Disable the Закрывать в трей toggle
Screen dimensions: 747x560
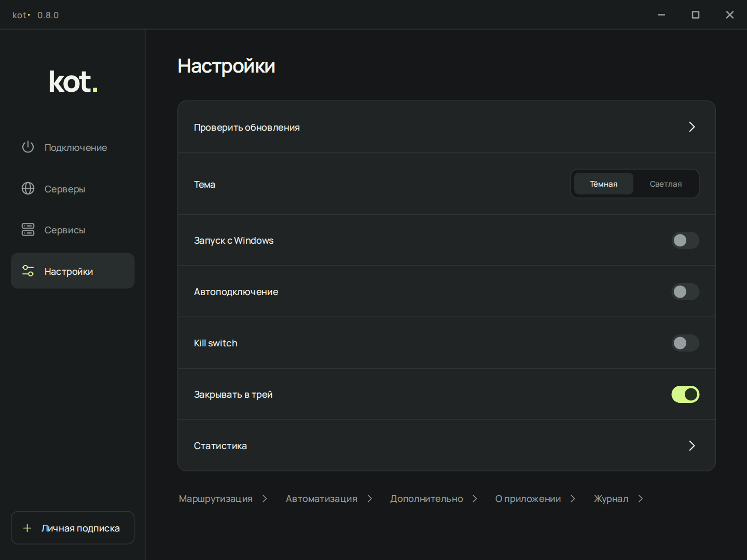685,394
